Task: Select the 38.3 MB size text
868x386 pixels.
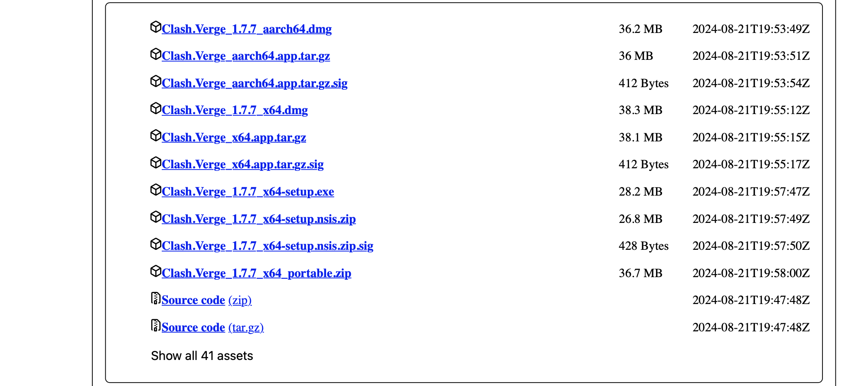Action: [640, 110]
